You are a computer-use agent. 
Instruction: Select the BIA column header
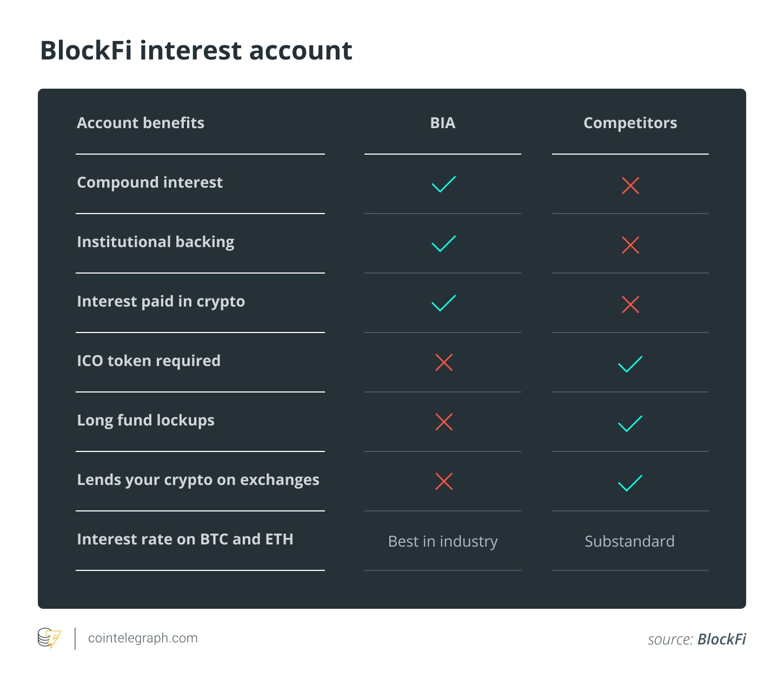pyautogui.click(x=442, y=123)
